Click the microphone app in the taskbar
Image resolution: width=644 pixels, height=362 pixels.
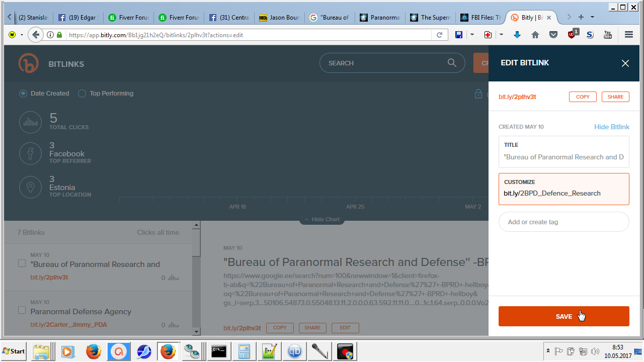point(320,351)
